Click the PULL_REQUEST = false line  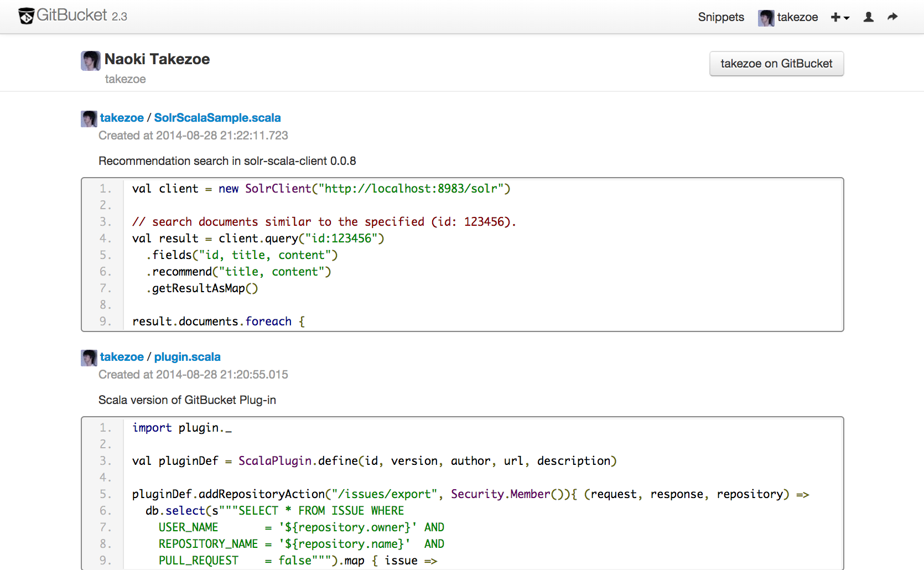pyautogui.click(x=298, y=561)
